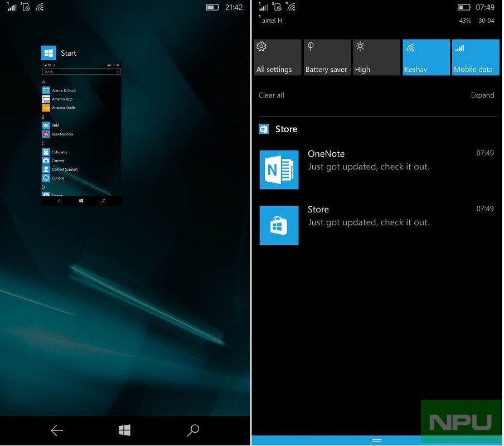Open the OneNote notification icon

click(279, 169)
